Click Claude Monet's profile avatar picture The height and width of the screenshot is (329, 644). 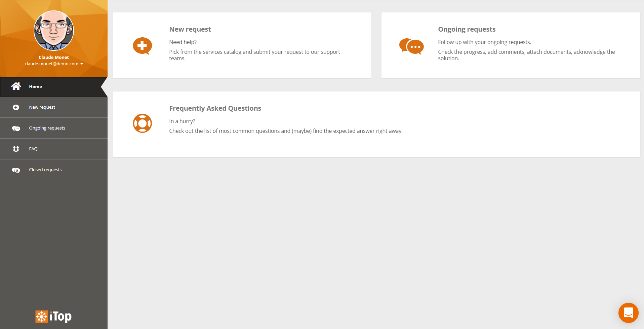(54, 31)
